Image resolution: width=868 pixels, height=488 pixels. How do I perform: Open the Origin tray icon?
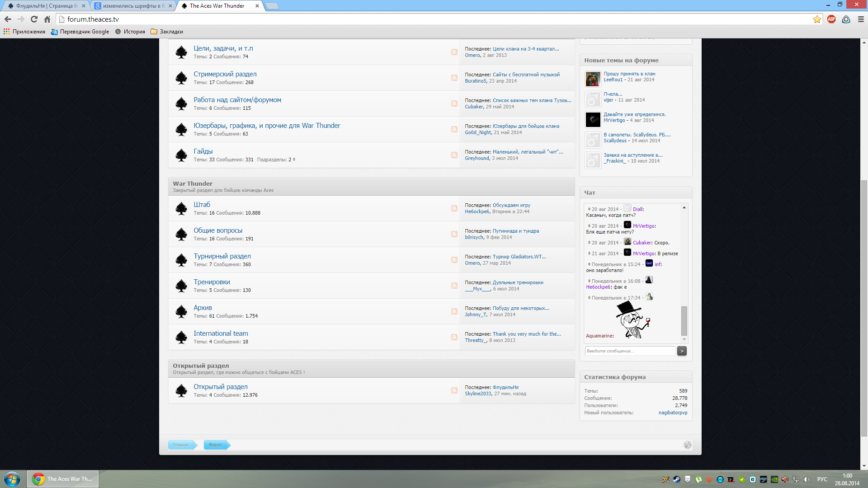pyautogui.click(x=709, y=479)
